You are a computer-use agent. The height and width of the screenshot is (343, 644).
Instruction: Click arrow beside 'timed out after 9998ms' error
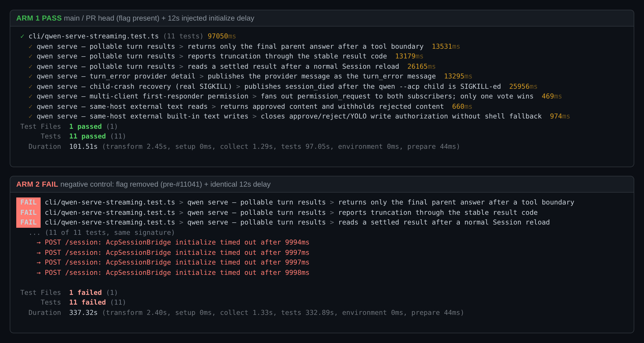tap(39, 273)
